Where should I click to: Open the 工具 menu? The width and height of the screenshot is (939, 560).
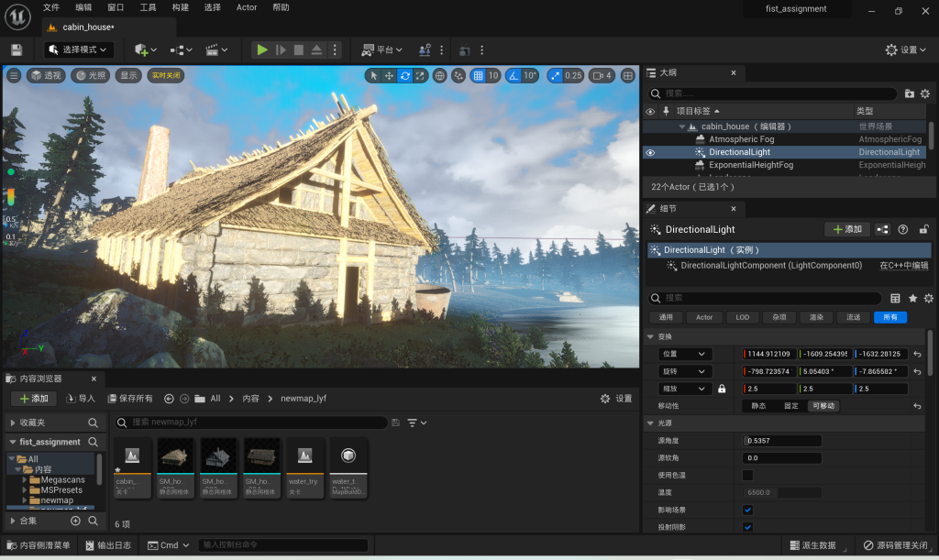148,7
